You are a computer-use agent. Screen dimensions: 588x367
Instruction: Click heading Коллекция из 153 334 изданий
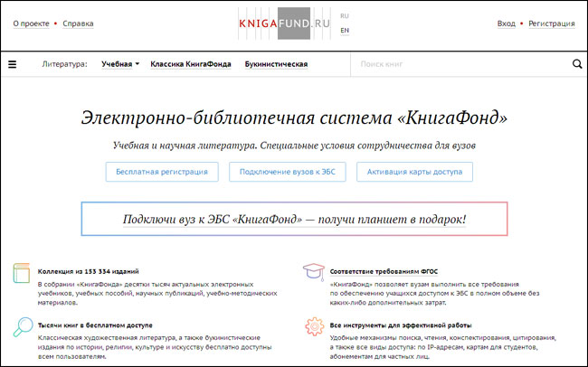(88, 271)
